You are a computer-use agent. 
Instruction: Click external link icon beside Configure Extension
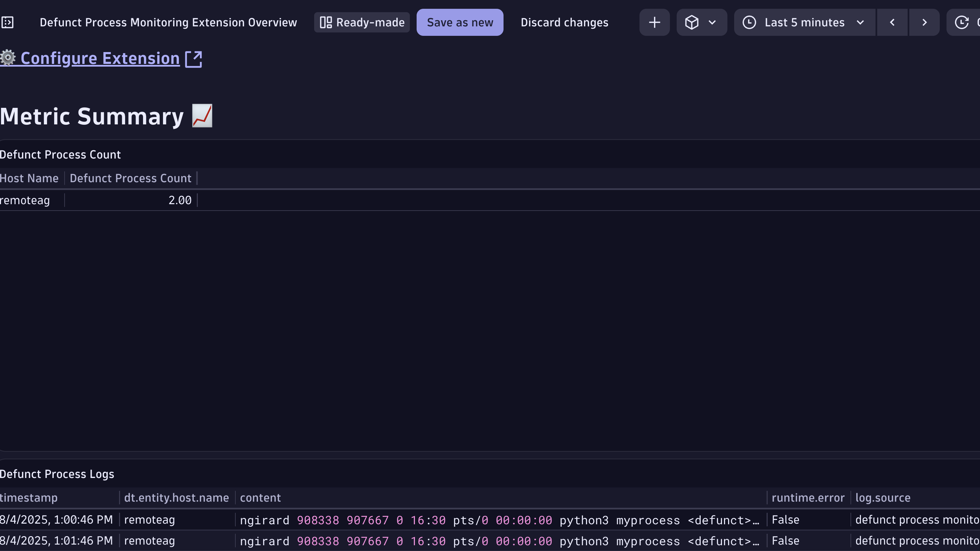(x=194, y=59)
